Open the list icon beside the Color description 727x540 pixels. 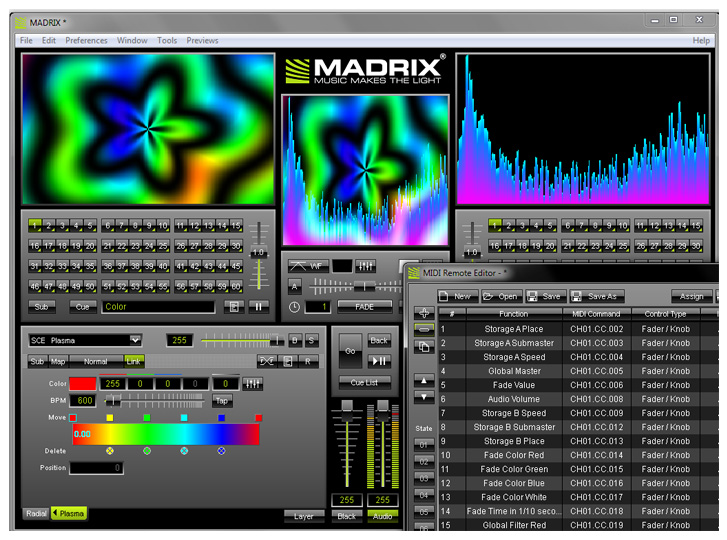[234, 306]
